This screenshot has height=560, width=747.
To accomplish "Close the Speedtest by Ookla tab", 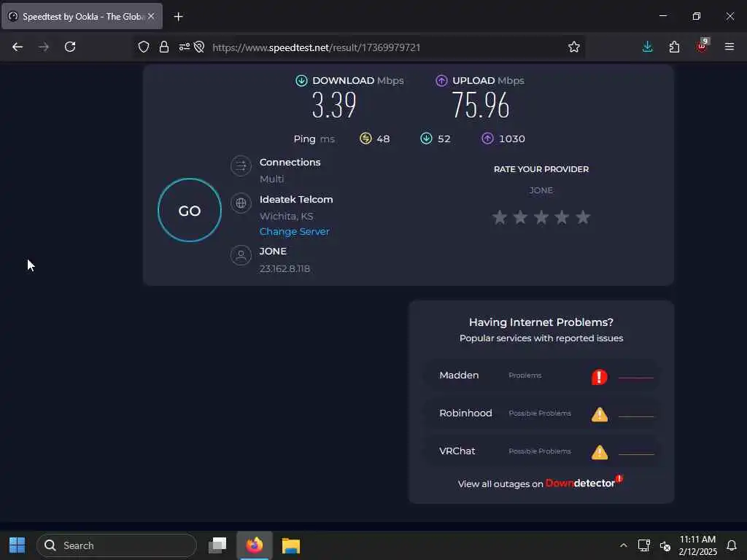I will pos(151,16).
